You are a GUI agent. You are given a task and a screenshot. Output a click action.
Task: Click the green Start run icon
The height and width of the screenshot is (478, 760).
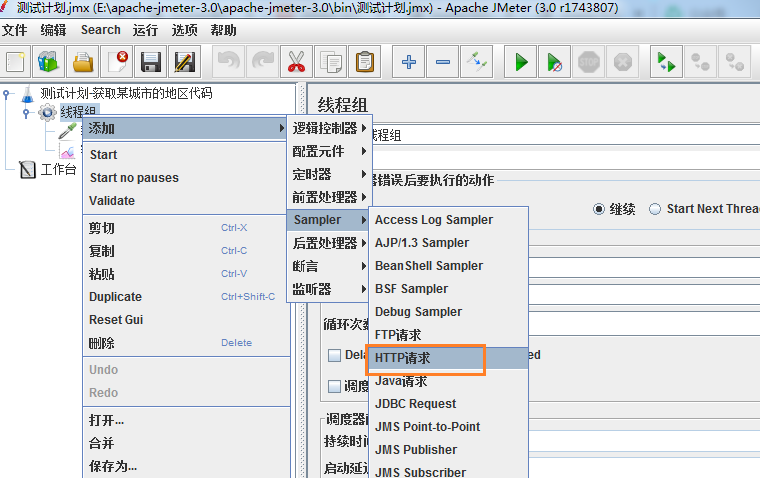521,62
